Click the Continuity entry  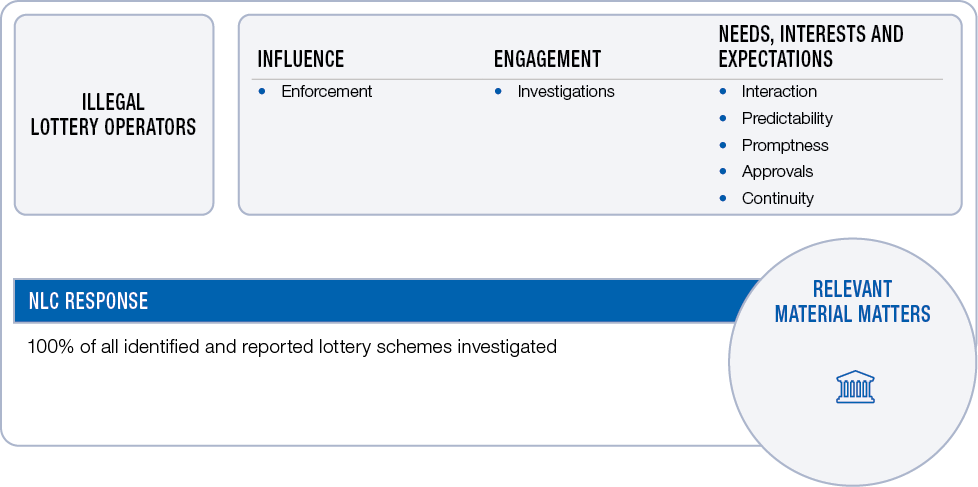click(x=777, y=198)
